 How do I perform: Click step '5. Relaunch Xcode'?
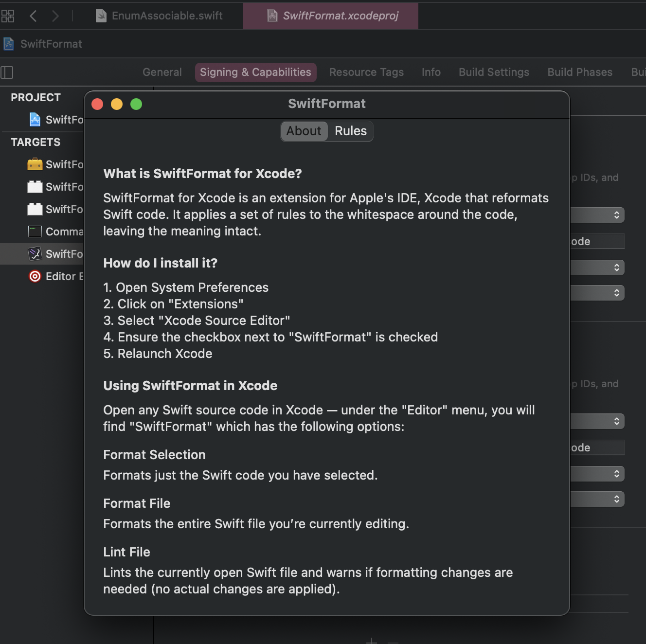(158, 354)
